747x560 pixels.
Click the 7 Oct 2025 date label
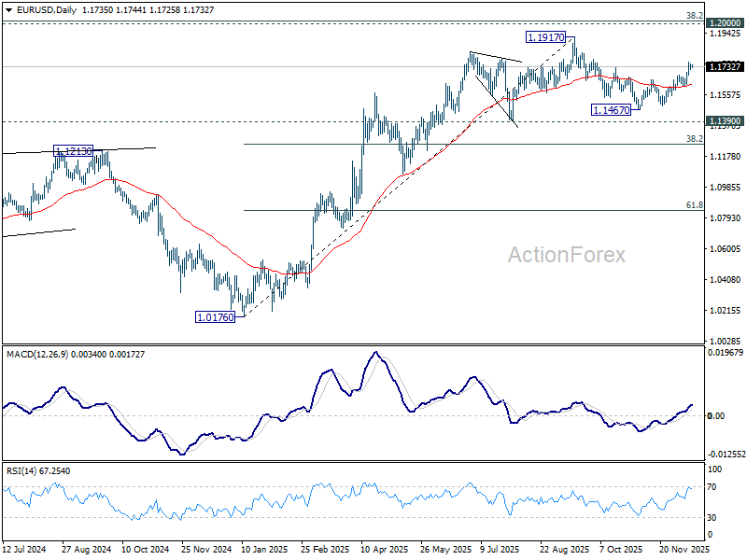pos(621,550)
